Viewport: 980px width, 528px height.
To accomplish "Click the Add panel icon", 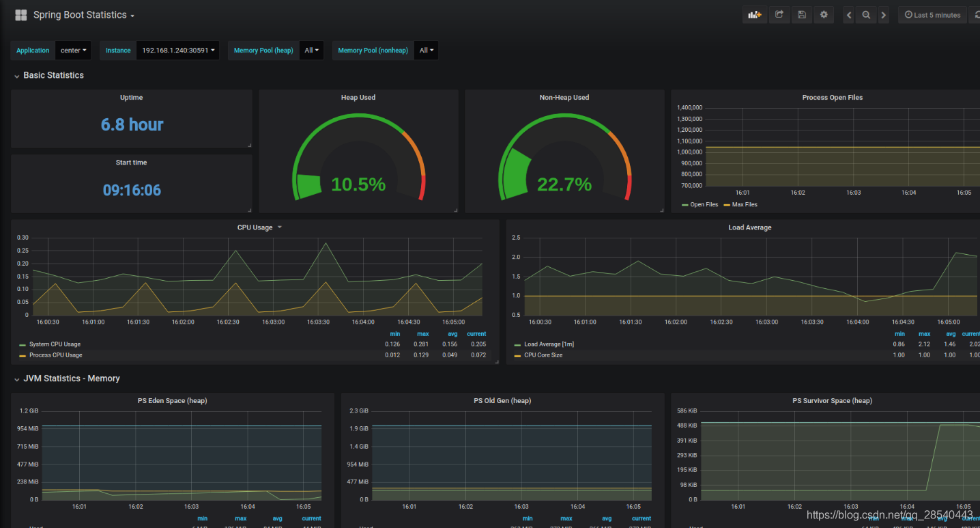I will 755,15.
